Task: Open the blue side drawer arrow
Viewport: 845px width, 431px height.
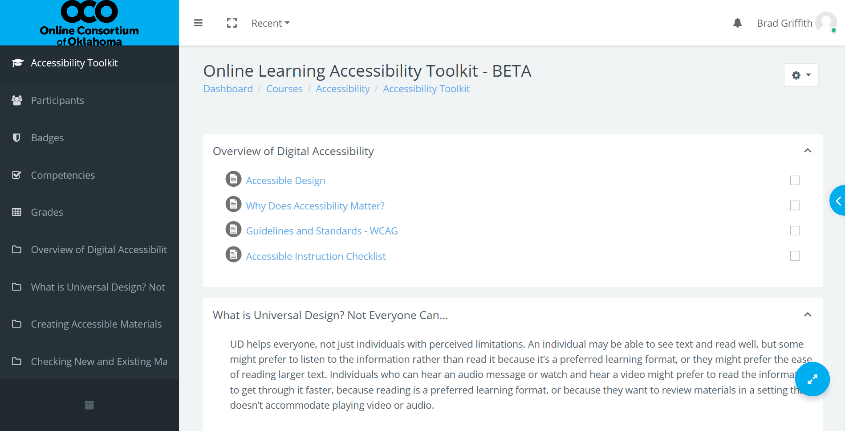Action: pyautogui.click(x=837, y=201)
